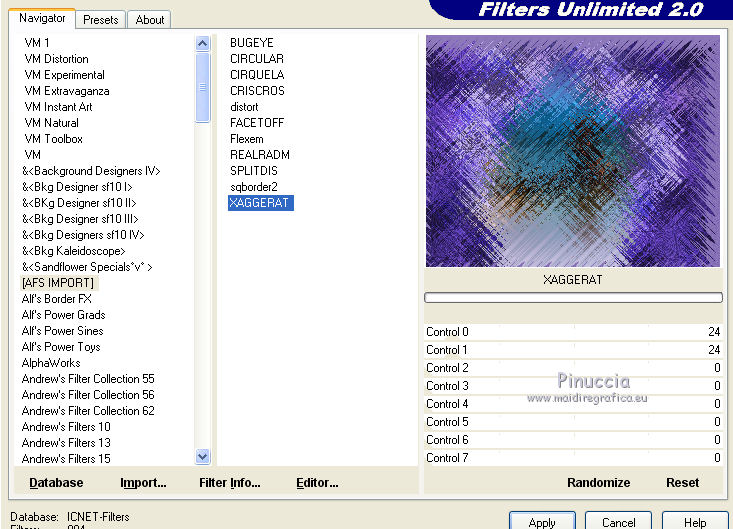Choose the sqborder2 filter
Screen dimensions: 733x529
[253, 187]
